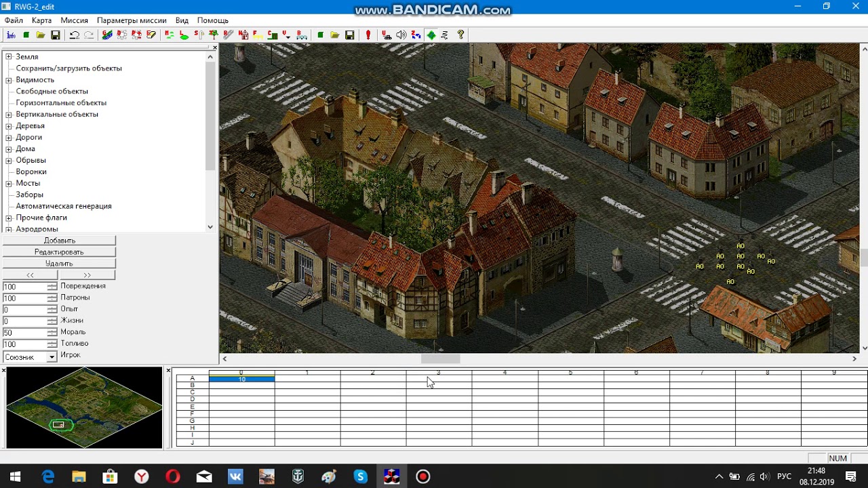Select the E eraser toolbar icon
Image resolution: width=868 pixels, height=488 pixels.
pyautogui.click(x=151, y=35)
